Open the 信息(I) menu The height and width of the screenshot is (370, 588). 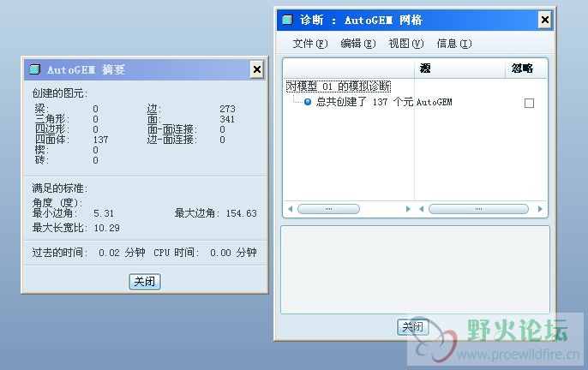click(x=453, y=44)
